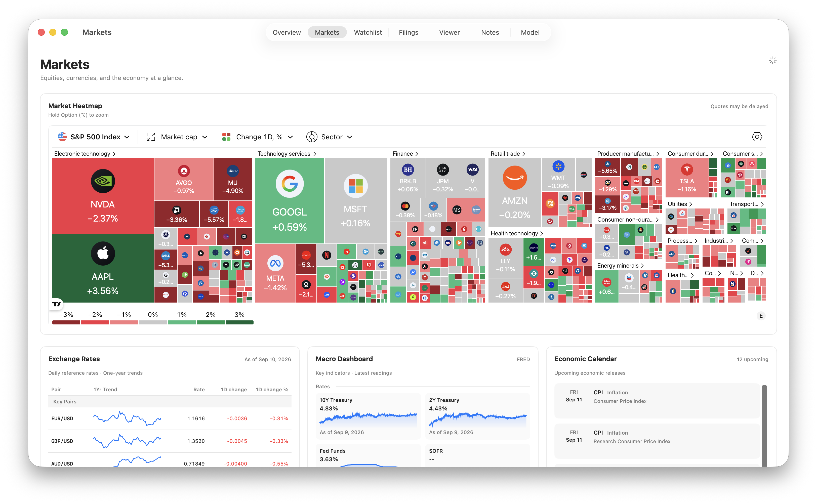Switch to the Watchlist tab

[x=368, y=32]
